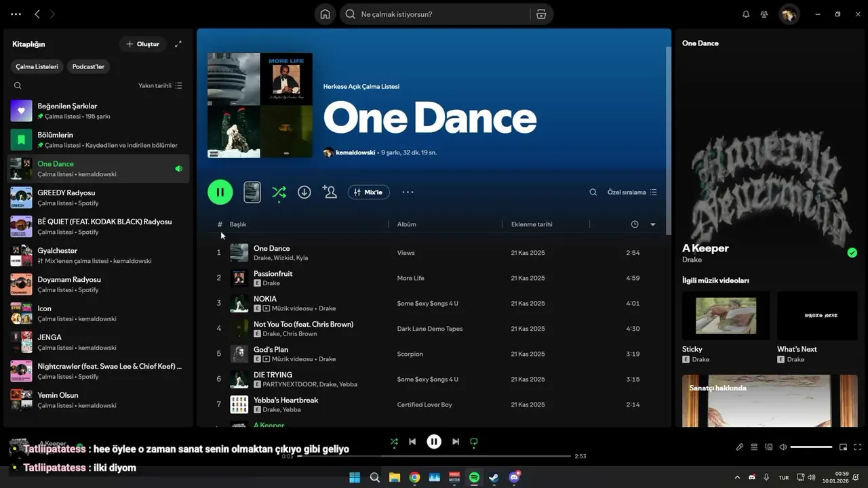Open Spotify from Windows taskbar
This screenshot has height=488, width=868.
[475, 477]
